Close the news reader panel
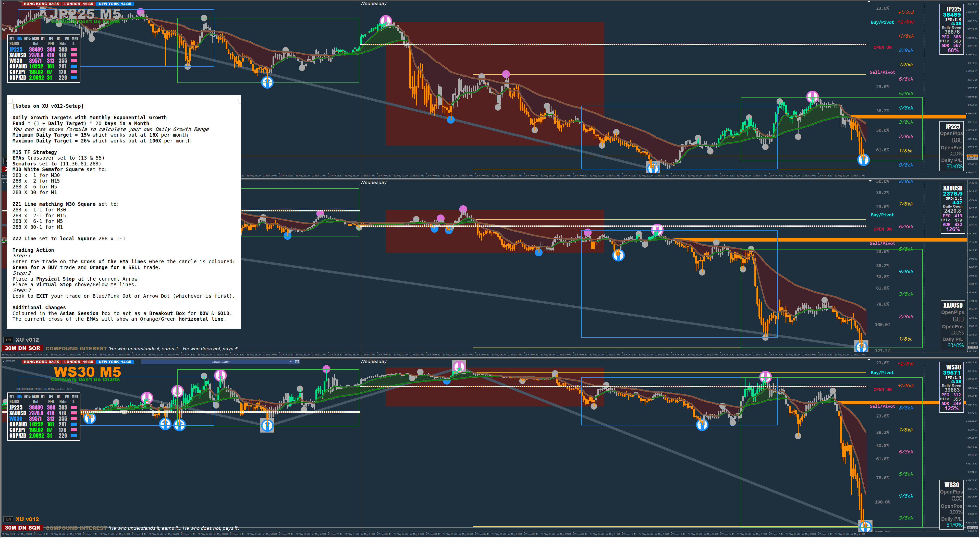Viewport: 980px width, 538px height. (x=297, y=362)
